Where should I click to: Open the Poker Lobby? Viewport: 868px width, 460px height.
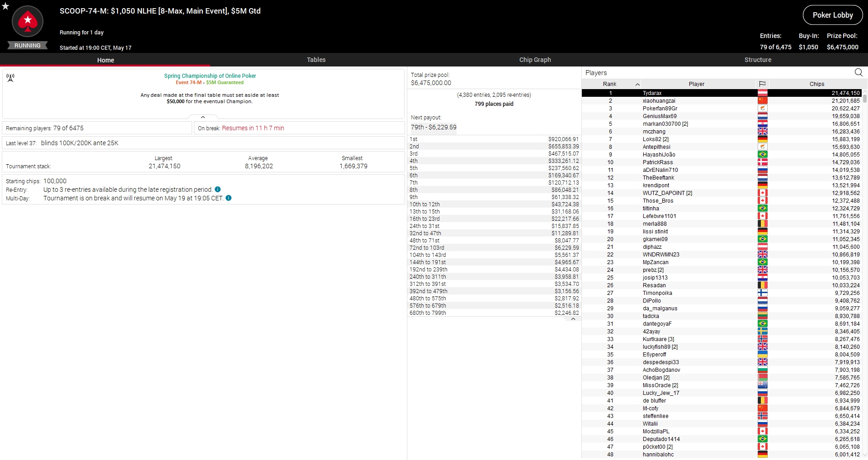coord(832,15)
